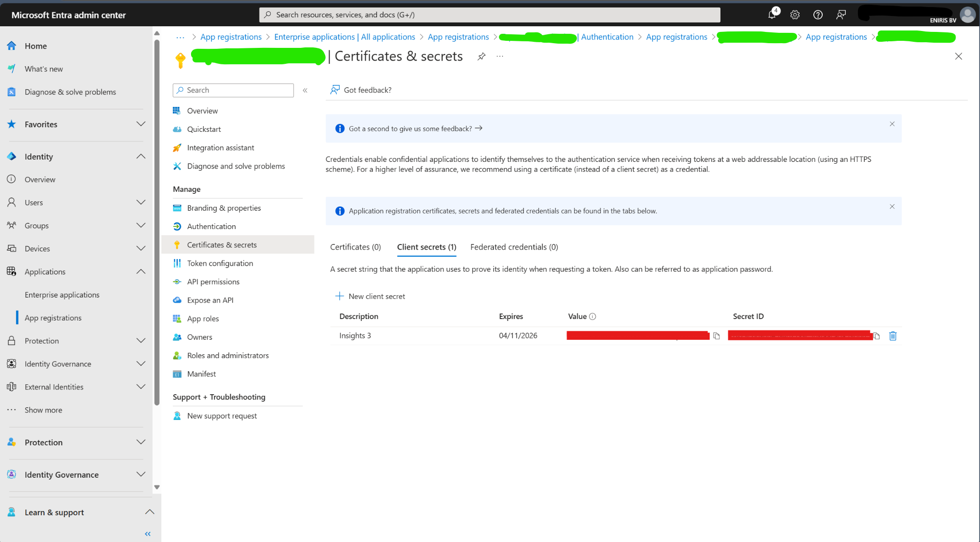This screenshot has height=542, width=980.
Task: Copy the Insights 3 Secret ID
Action: [876, 336]
